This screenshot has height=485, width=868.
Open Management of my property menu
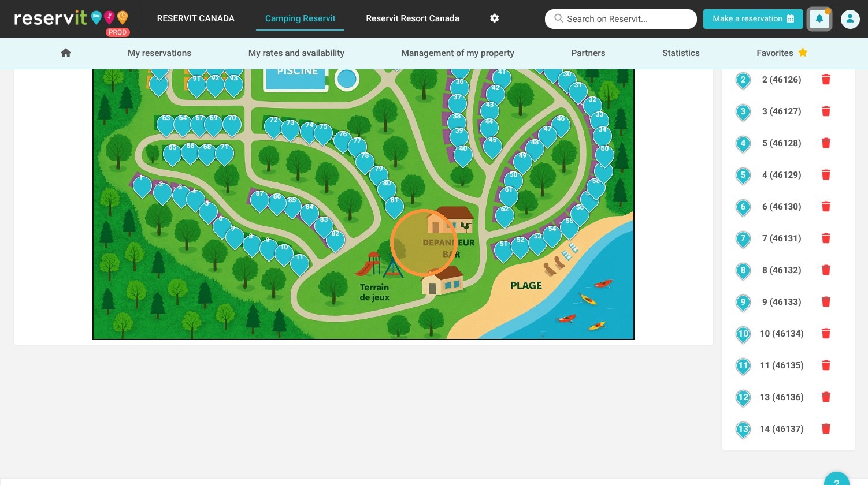[458, 53]
